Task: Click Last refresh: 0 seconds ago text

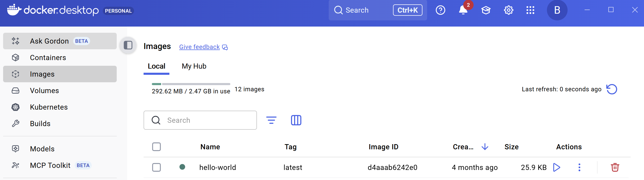Action: coord(562,89)
